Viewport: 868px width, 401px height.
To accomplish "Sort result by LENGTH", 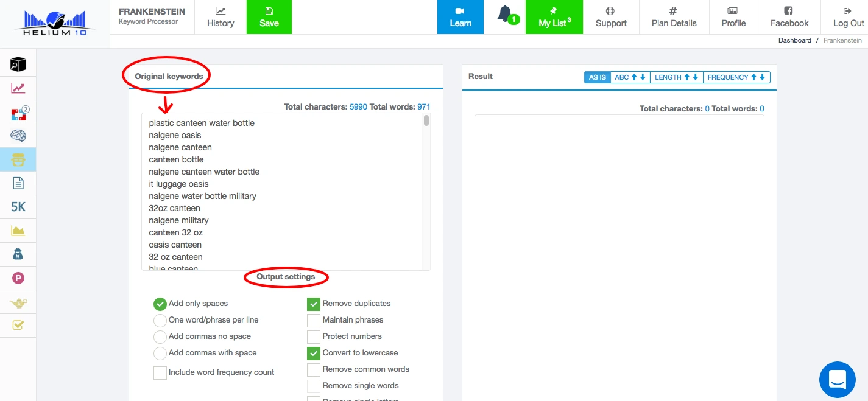I will tap(676, 77).
